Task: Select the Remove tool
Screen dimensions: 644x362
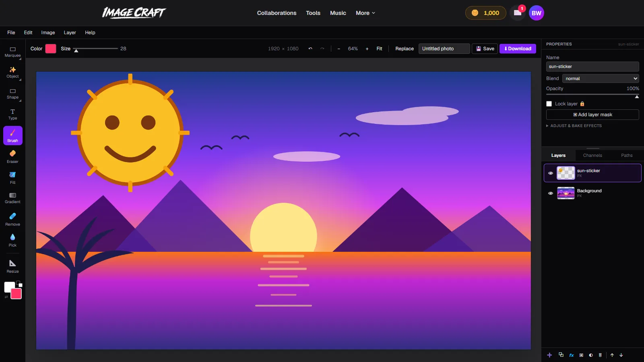Action: tap(12, 219)
